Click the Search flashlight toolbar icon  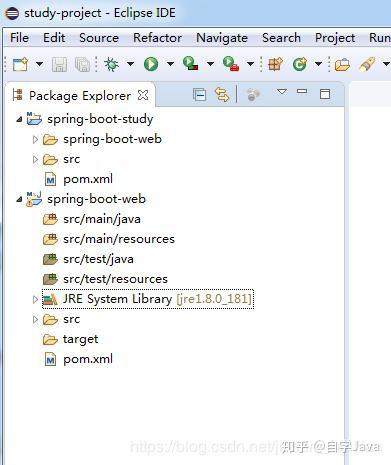[x=367, y=64]
